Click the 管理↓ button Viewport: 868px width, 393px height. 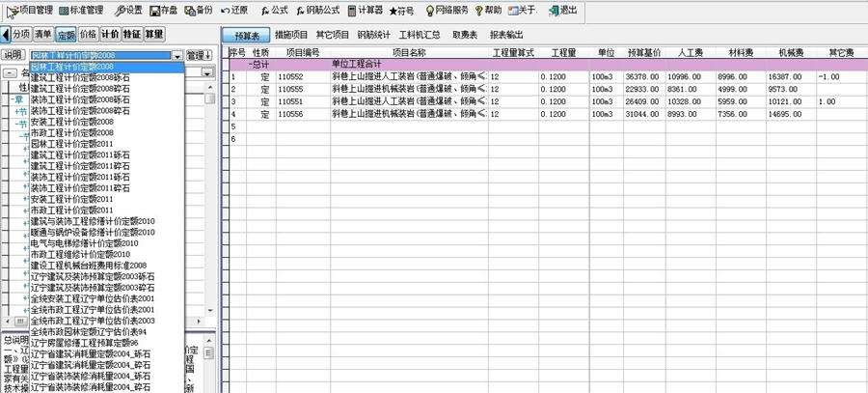click(199, 55)
